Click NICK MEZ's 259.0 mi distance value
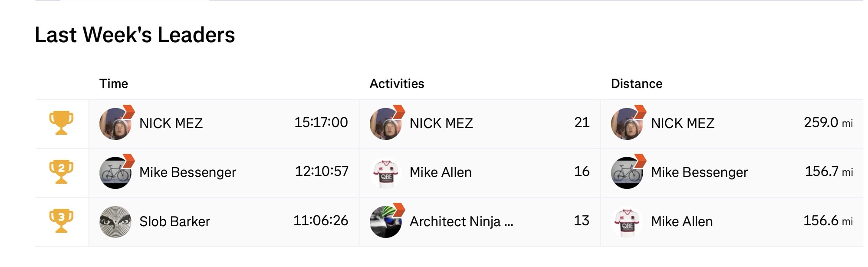This screenshot has width=868, height=267. point(828,123)
